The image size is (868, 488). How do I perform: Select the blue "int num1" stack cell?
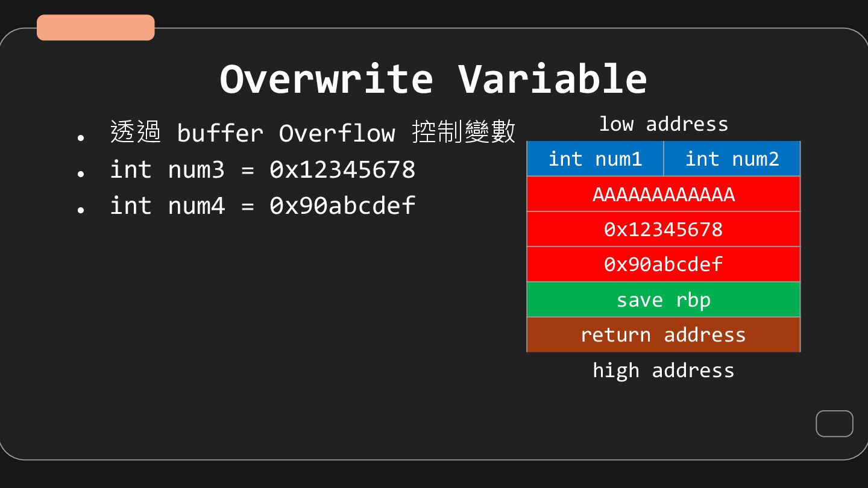595,159
